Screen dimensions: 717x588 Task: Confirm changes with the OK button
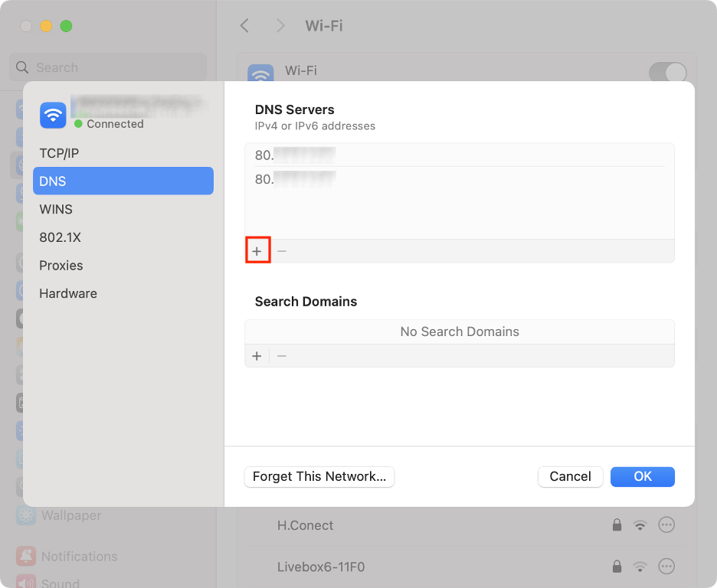click(642, 476)
